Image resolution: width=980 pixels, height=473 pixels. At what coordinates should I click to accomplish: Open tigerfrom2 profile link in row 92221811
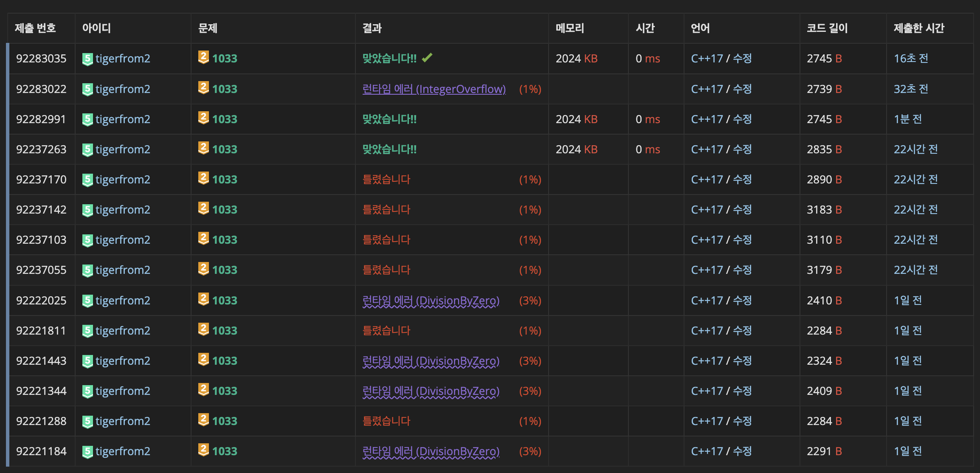pos(123,331)
